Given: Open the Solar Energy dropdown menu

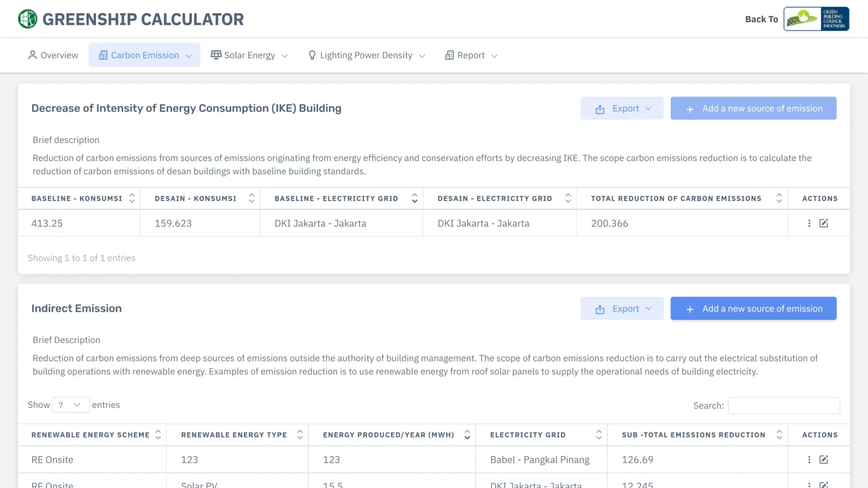Looking at the screenshot, I should (x=250, y=55).
